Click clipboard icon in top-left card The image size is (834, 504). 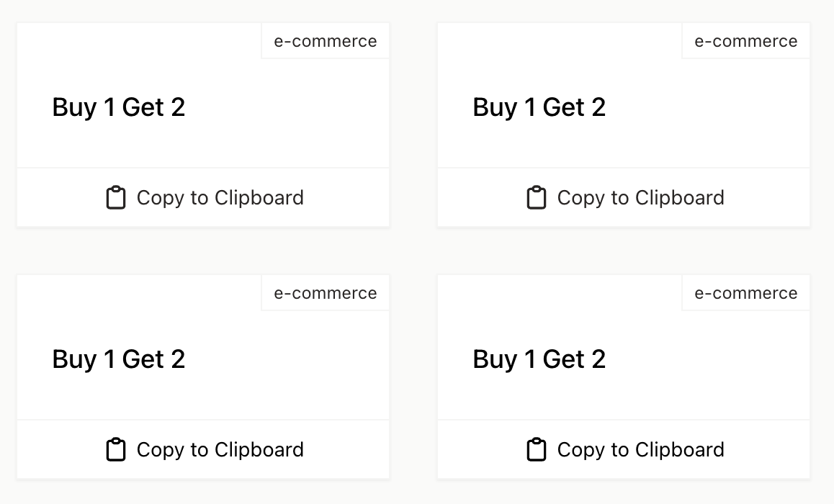point(116,198)
